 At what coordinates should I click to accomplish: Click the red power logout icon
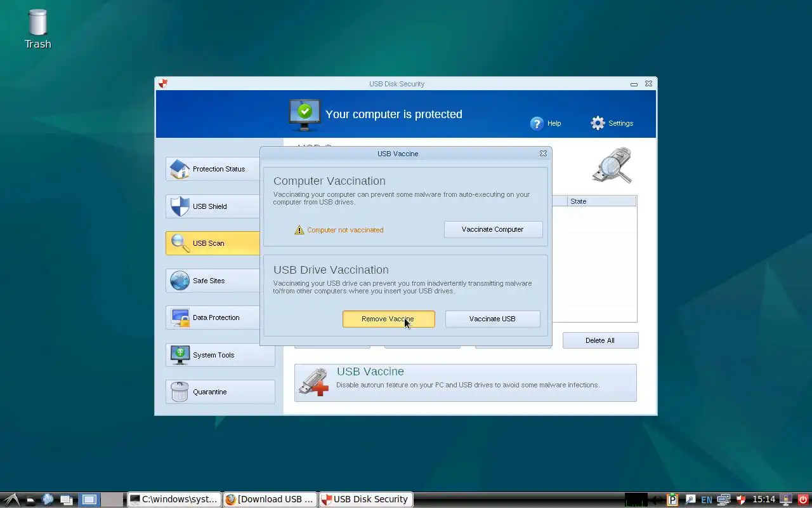802,500
